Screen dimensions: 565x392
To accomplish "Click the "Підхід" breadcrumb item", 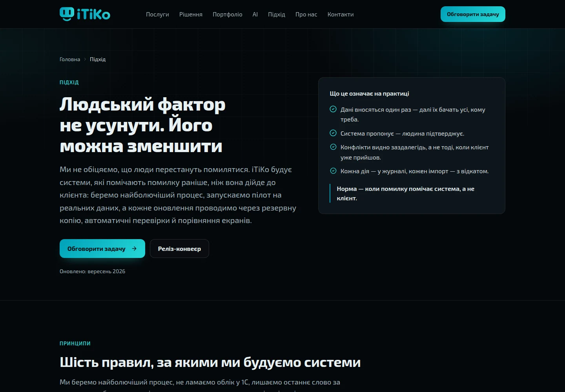I will coord(98,60).
